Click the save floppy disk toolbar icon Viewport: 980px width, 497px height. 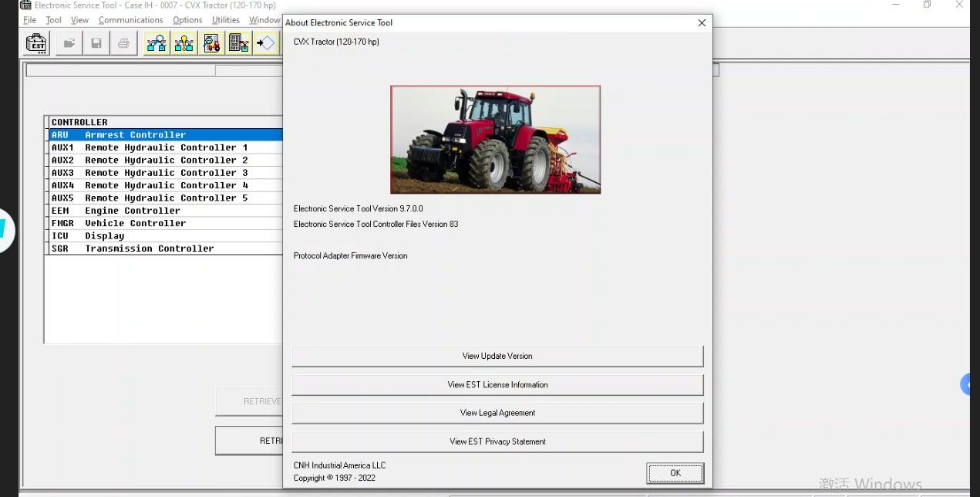point(96,43)
